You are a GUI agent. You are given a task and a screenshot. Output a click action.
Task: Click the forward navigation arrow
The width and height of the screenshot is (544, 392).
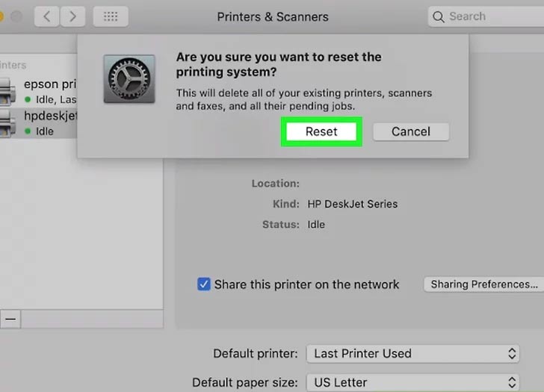72,16
